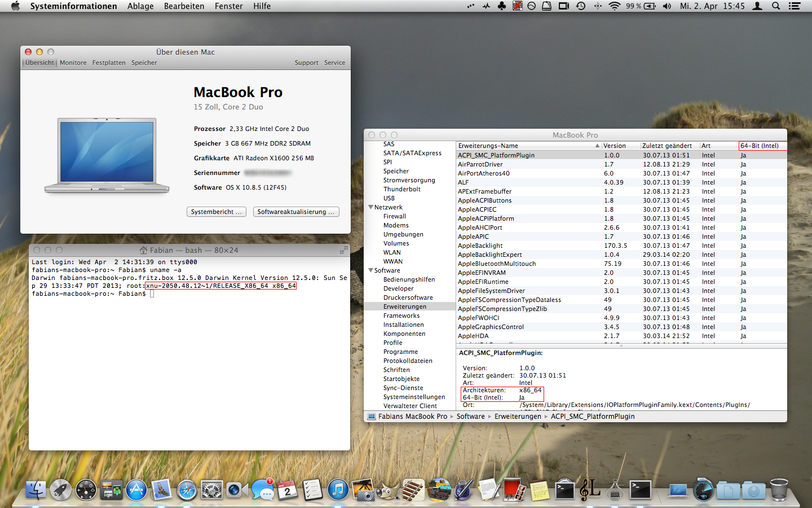This screenshot has height=508, width=812.
Task: Open Calendar icon showing 2 in Dock
Action: 287,489
